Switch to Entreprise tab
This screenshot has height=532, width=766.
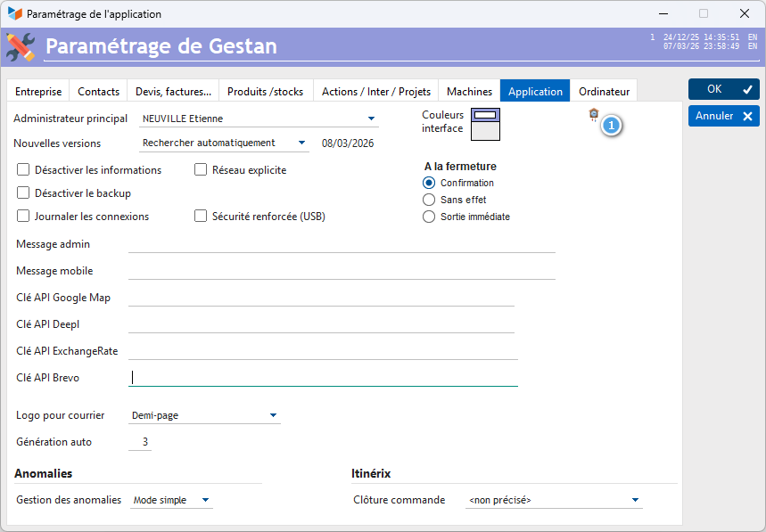tap(38, 92)
